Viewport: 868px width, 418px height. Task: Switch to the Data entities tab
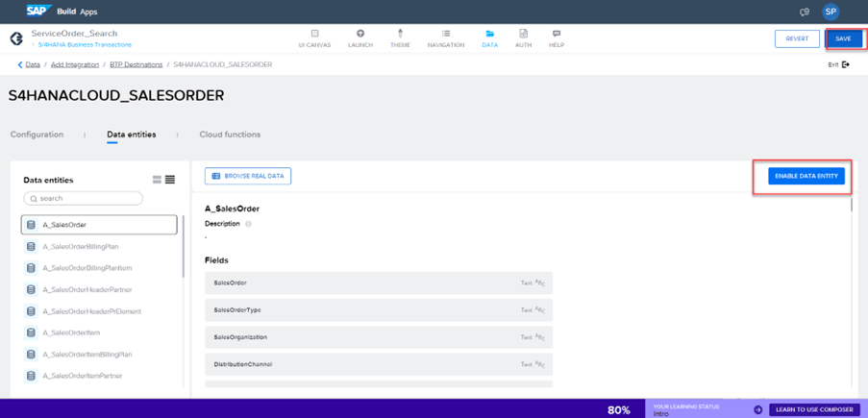point(131,135)
